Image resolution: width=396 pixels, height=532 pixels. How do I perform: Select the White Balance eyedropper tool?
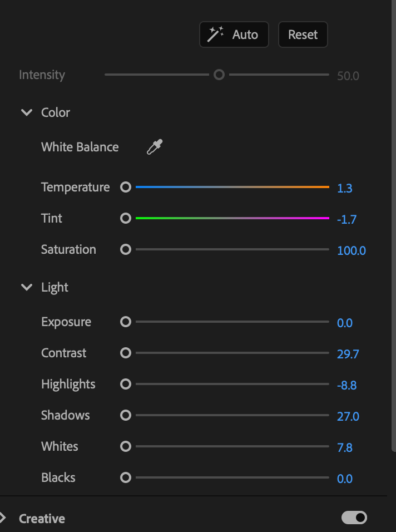tap(154, 147)
